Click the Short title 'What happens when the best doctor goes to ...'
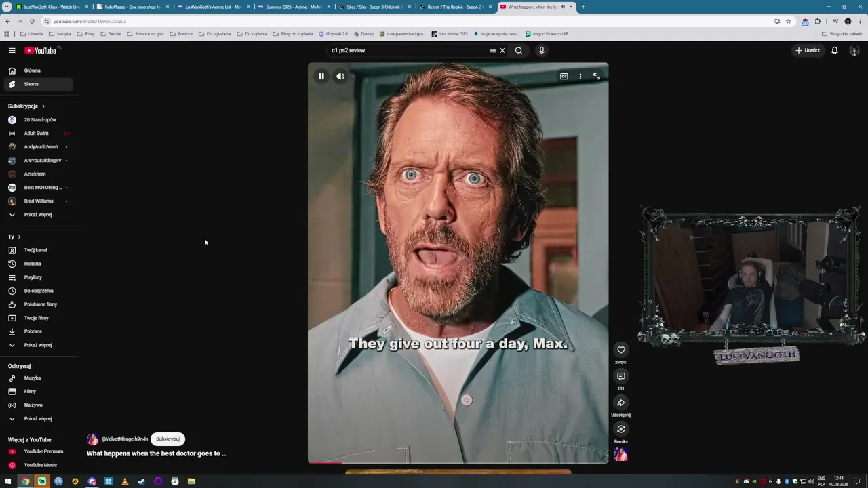 click(157, 453)
